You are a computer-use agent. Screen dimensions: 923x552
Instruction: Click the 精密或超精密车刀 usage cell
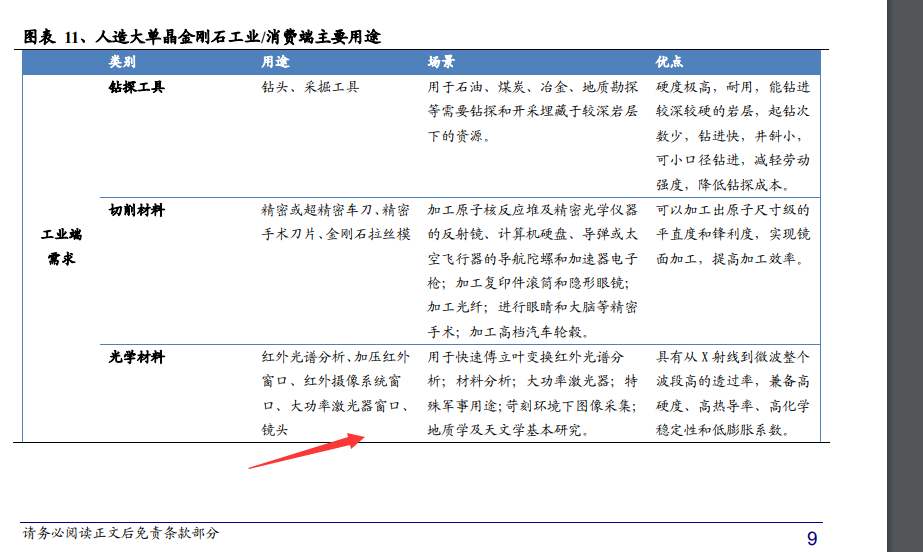[334, 222]
